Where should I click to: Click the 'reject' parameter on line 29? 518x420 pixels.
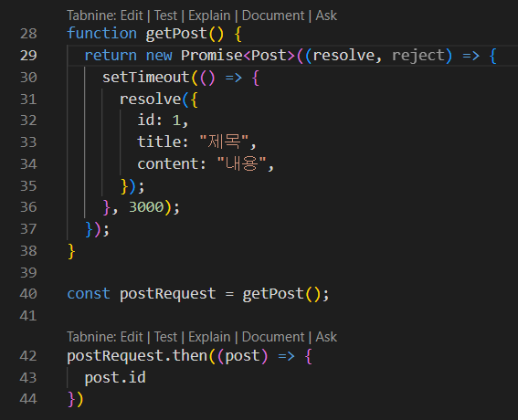[x=418, y=56]
